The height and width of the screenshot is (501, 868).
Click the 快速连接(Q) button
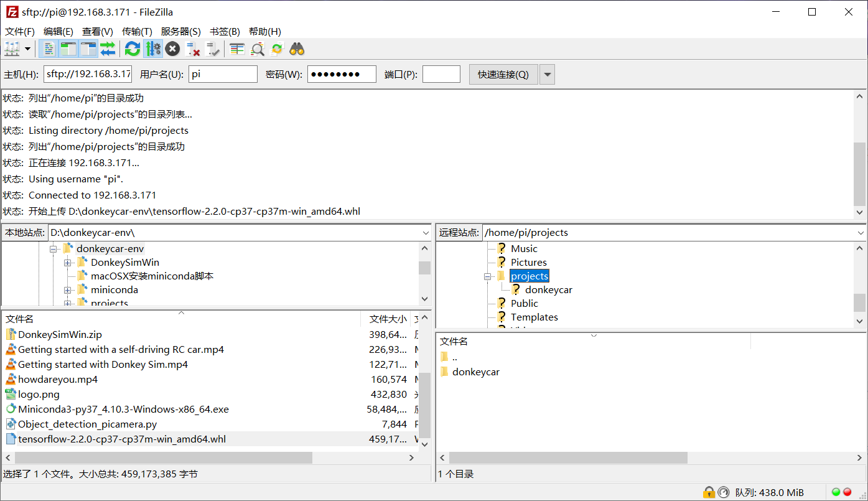coord(503,75)
